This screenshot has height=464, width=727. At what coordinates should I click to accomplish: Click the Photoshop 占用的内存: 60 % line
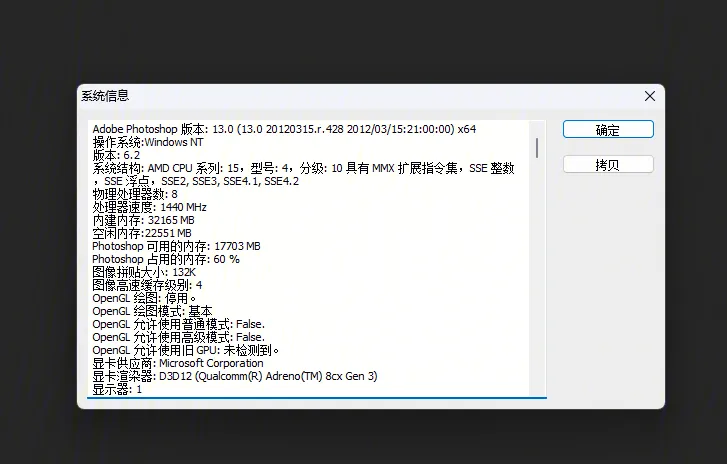[x=166, y=259]
